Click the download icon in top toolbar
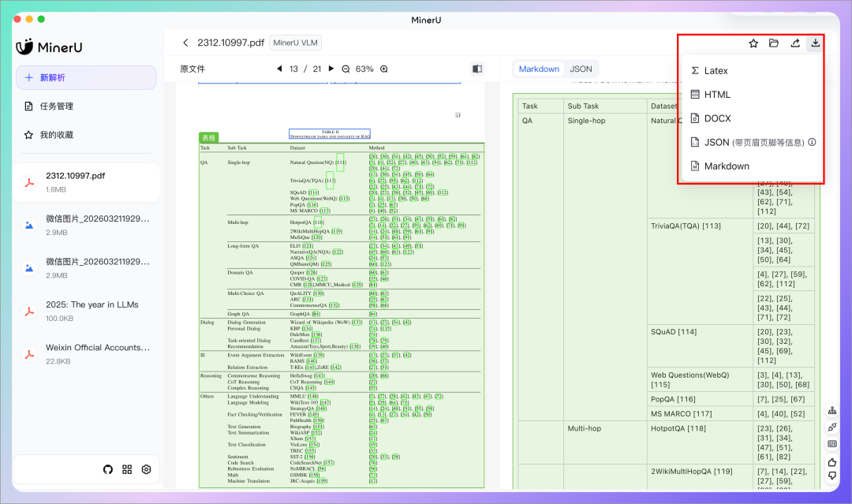This screenshot has height=504, width=852. click(x=816, y=43)
